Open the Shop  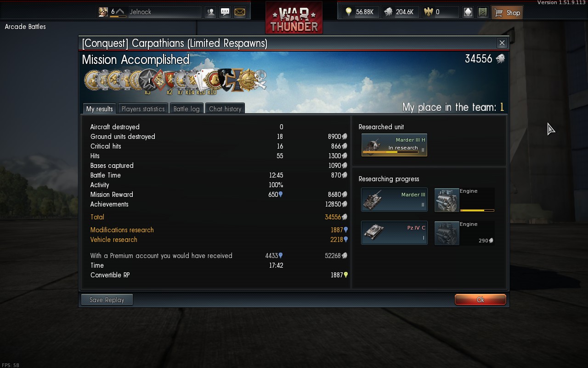pyautogui.click(x=507, y=12)
